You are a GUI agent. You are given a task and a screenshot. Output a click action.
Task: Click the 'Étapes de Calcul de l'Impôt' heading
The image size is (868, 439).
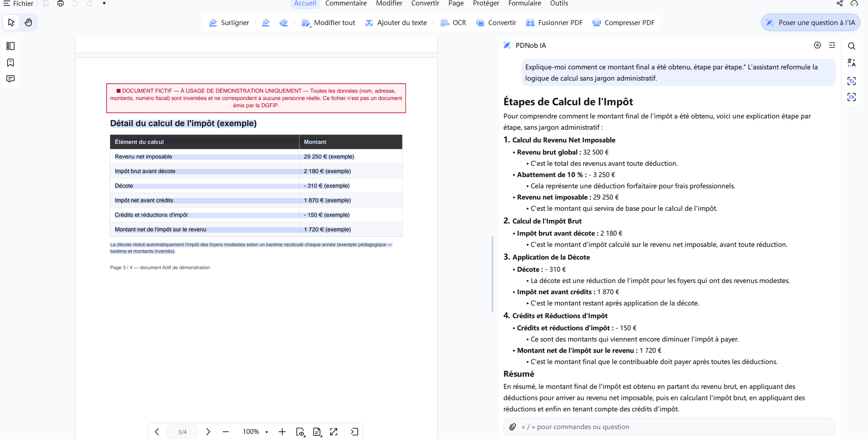pyautogui.click(x=568, y=102)
